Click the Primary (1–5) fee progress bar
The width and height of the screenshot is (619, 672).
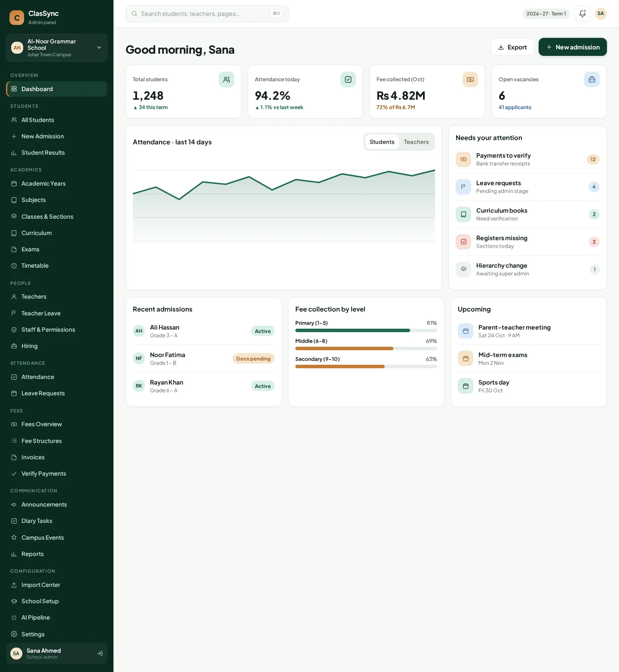point(366,330)
